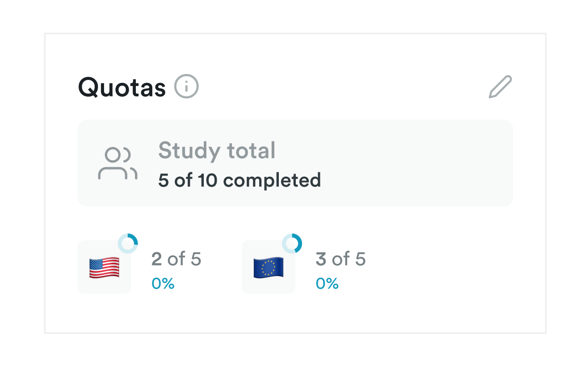Click the 3 of 5 quota count
Screen dimensions: 588x366
341,259
